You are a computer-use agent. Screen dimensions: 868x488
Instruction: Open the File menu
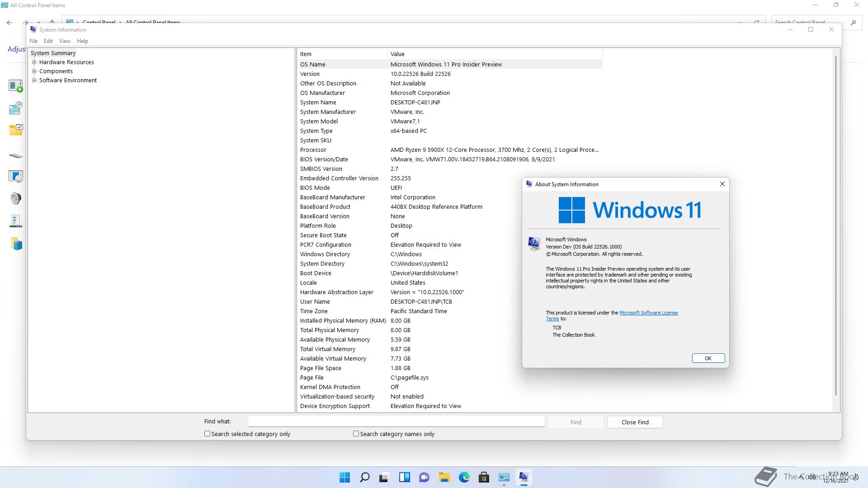pos(33,41)
